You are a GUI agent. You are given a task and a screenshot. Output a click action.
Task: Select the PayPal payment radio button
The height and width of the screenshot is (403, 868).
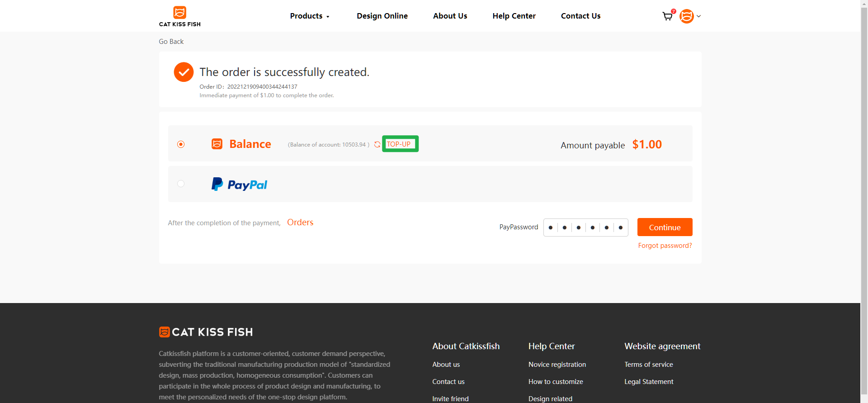click(181, 184)
